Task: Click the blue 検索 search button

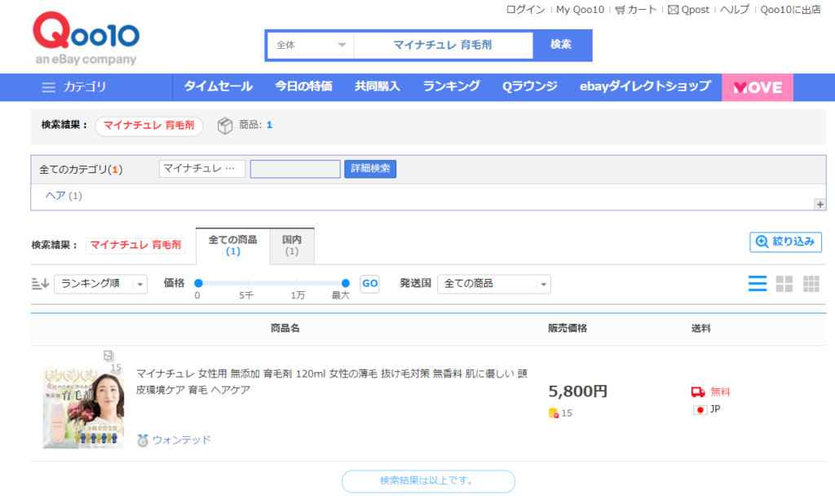Action: 561,46
